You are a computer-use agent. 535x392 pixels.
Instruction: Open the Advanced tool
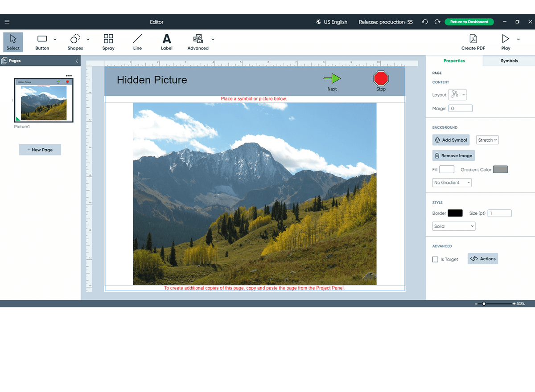[x=198, y=42]
